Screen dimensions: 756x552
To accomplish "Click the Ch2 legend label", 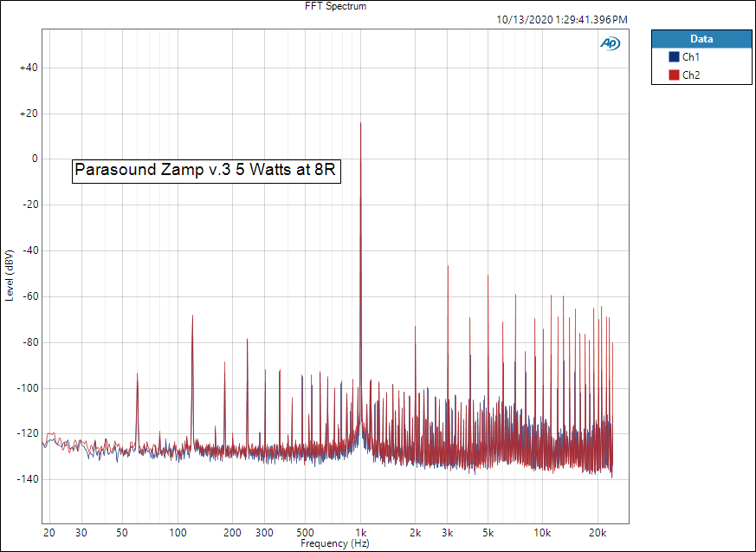I will click(691, 75).
